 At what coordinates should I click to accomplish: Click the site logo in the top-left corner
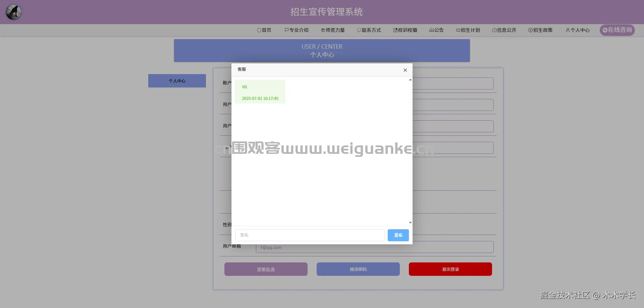pos(13,12)
